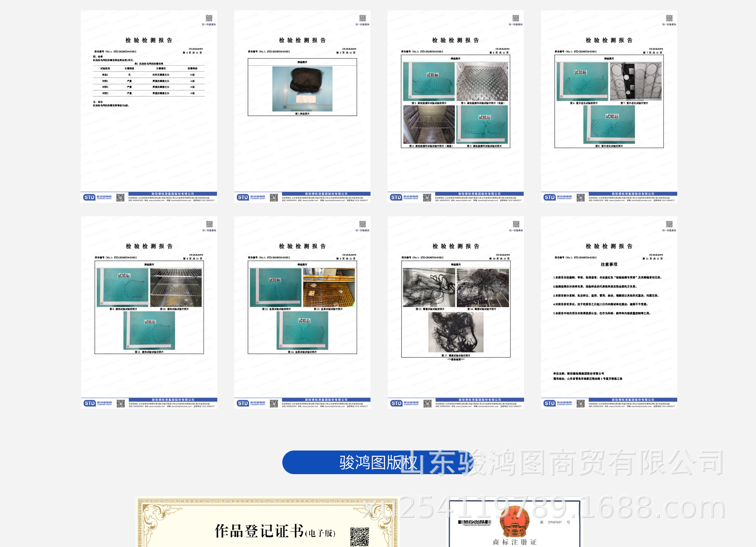This screenshot has width=756, height=547.
Task: Click the 作品登记证书 title text
Action: pos(260,531)
